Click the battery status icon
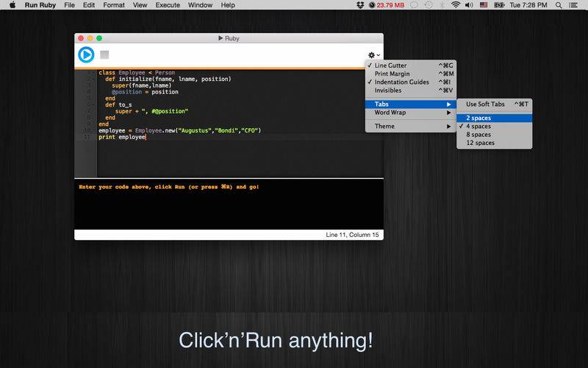 (499, 5)
